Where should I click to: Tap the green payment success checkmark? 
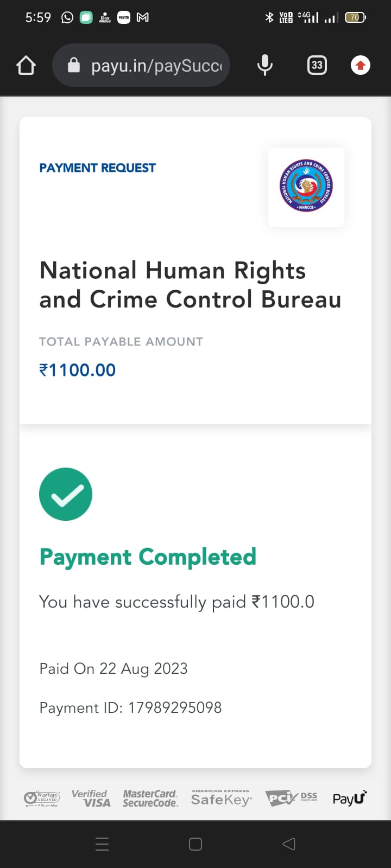coord(66,494)
